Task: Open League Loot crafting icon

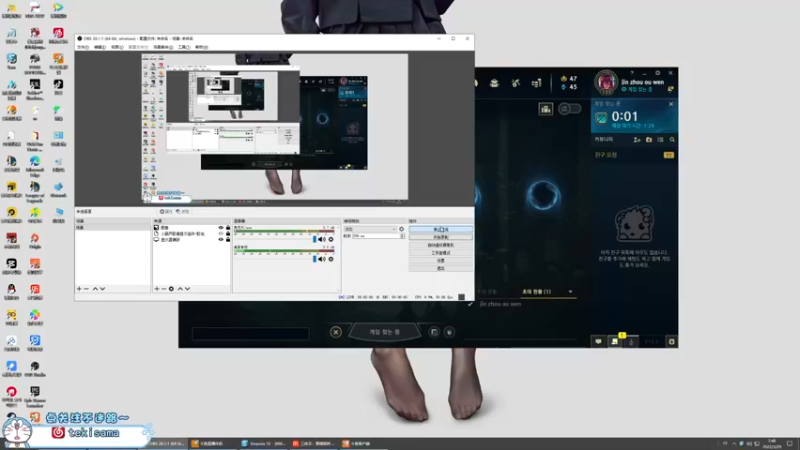Action: coord(515,83)
